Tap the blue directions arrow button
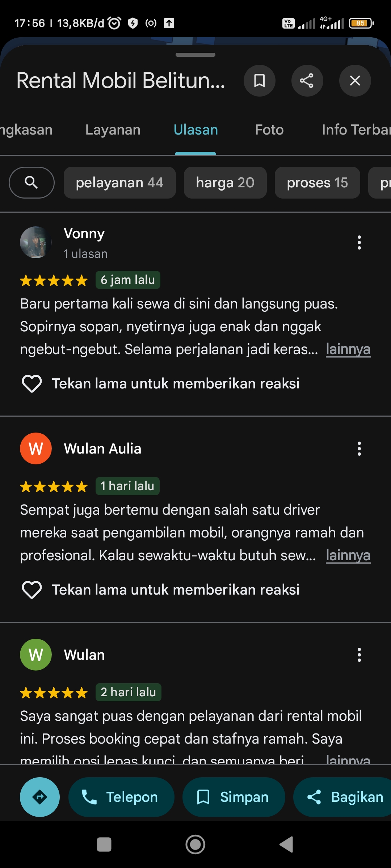 tap(40, 797)
